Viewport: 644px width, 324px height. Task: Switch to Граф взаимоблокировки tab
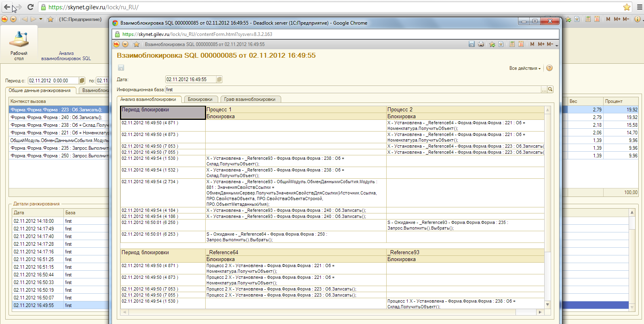tap(250, 99)
